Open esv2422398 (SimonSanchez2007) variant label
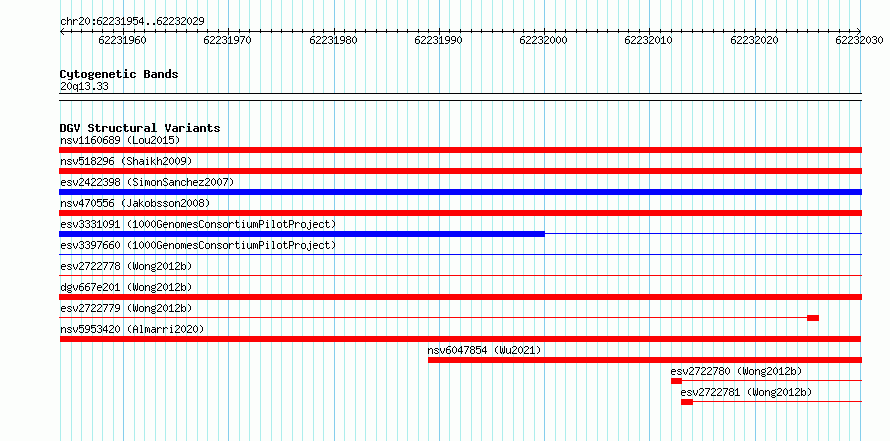 click(x=147, y=182)
